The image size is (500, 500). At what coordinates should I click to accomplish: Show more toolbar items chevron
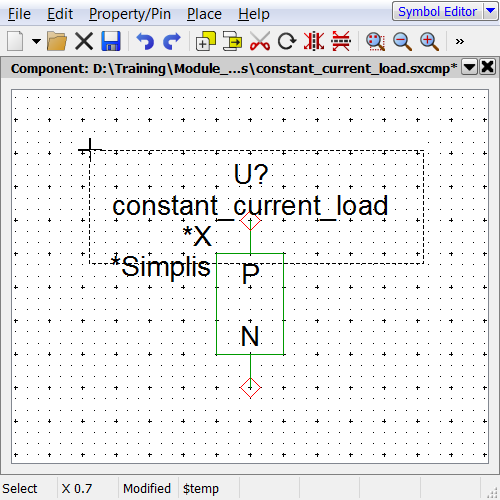click(460, 41)
